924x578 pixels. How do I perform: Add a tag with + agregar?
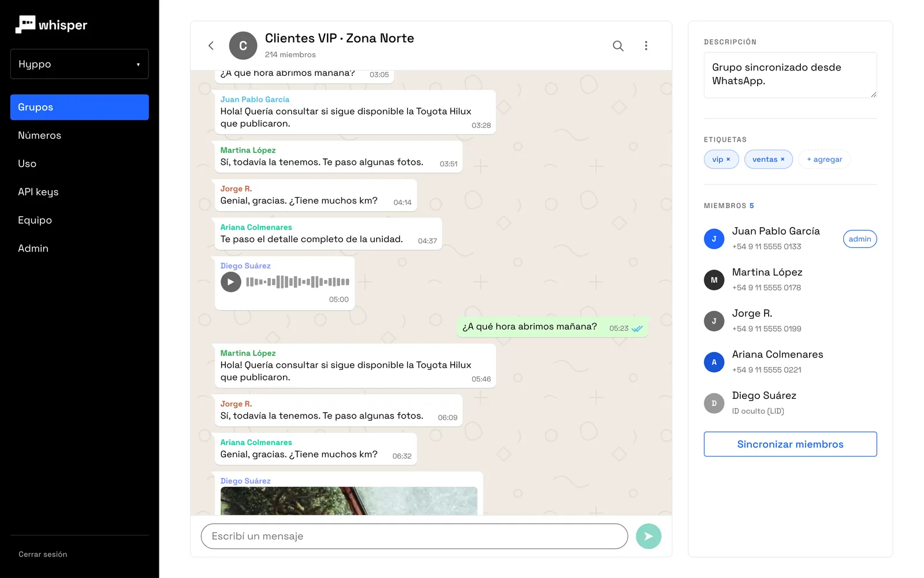[x=824, y=160]
